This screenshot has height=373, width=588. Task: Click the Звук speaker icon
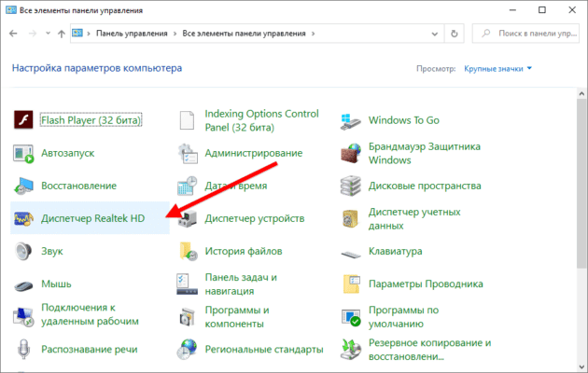pos(24,251)
